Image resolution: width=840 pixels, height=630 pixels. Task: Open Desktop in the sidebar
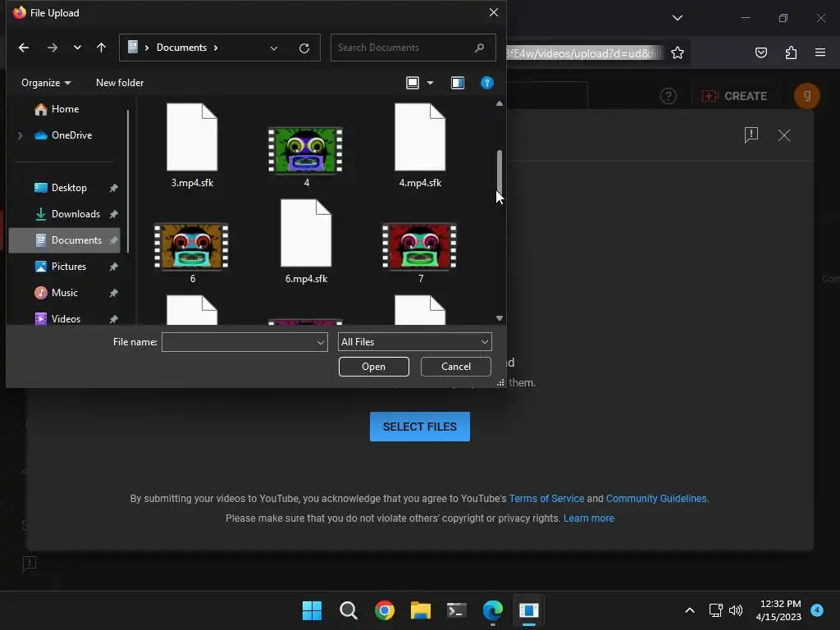(61, 188)
